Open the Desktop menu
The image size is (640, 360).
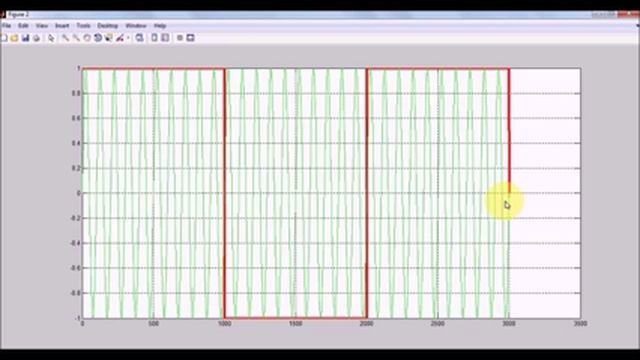[107, 26]
